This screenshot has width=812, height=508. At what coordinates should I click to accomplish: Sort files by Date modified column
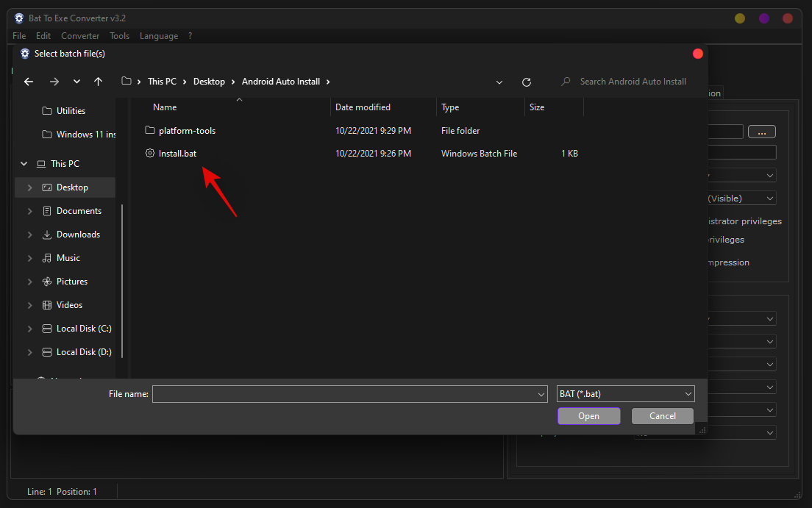(363, 107)
